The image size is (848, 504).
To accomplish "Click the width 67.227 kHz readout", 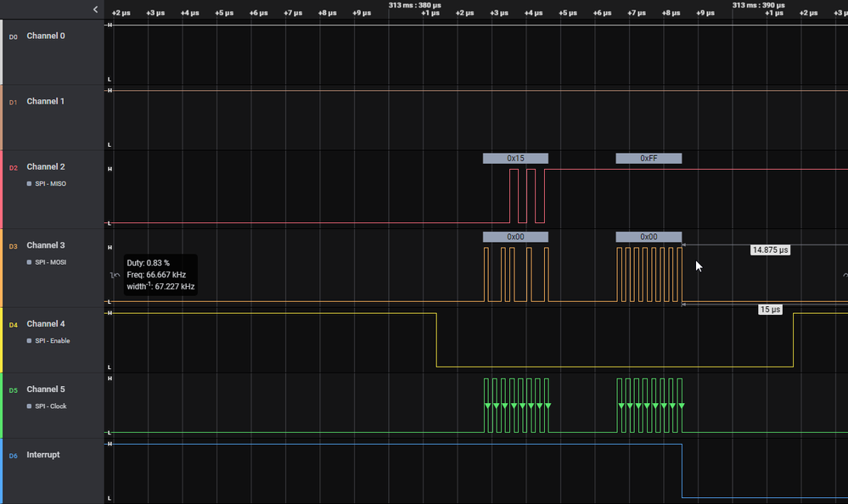I will point(160,286).
